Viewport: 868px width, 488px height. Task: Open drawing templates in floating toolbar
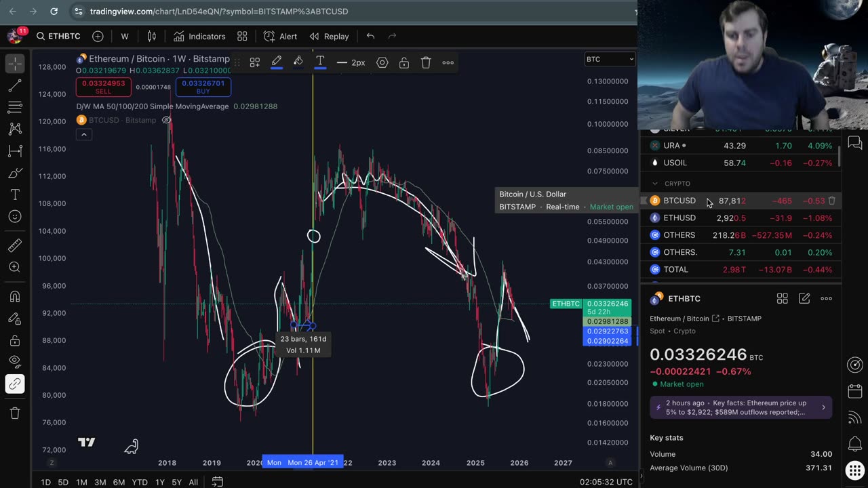coord(255,62)
